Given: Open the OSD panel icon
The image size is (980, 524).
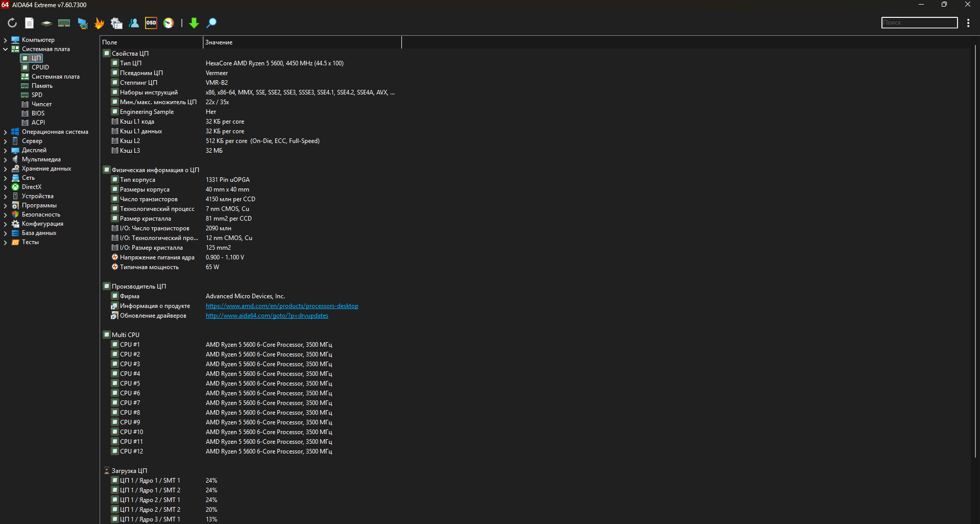Looking at the screenshot, I should (151, 23).
